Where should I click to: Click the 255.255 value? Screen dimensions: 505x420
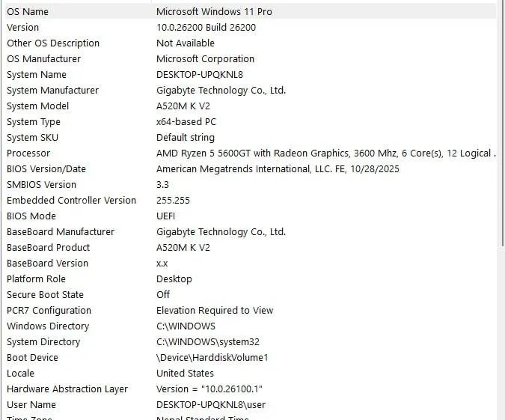174,201
